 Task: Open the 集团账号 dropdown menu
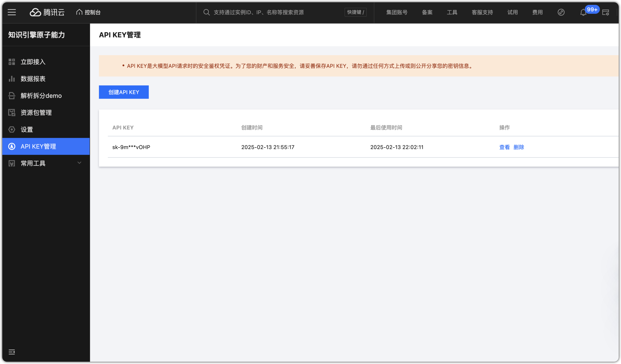tap(397, 12)
